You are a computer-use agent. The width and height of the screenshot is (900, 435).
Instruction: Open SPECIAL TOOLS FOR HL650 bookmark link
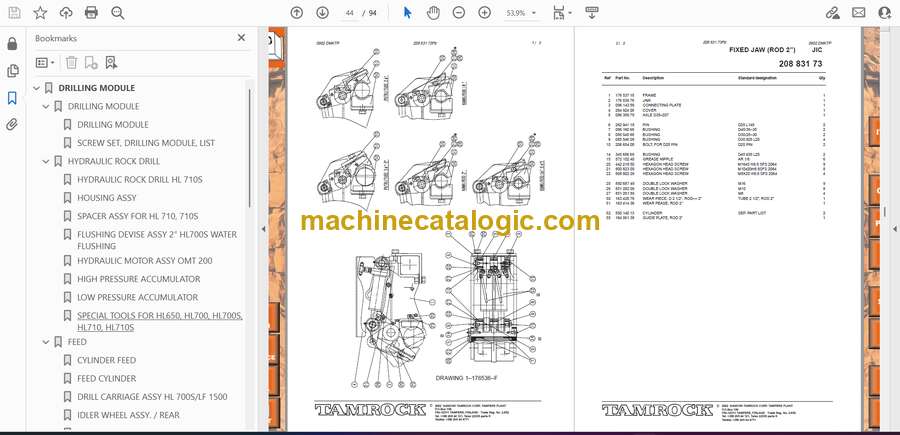tap(160, 321)
